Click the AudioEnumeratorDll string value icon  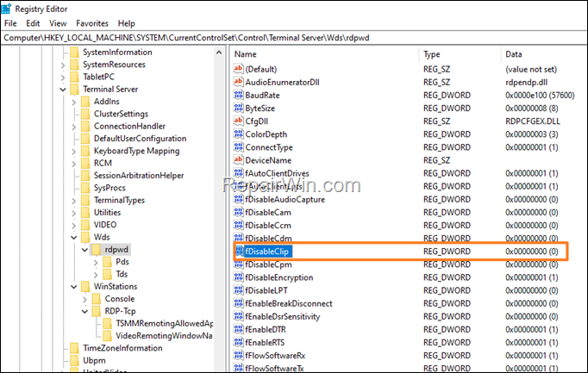pos(238,82)
